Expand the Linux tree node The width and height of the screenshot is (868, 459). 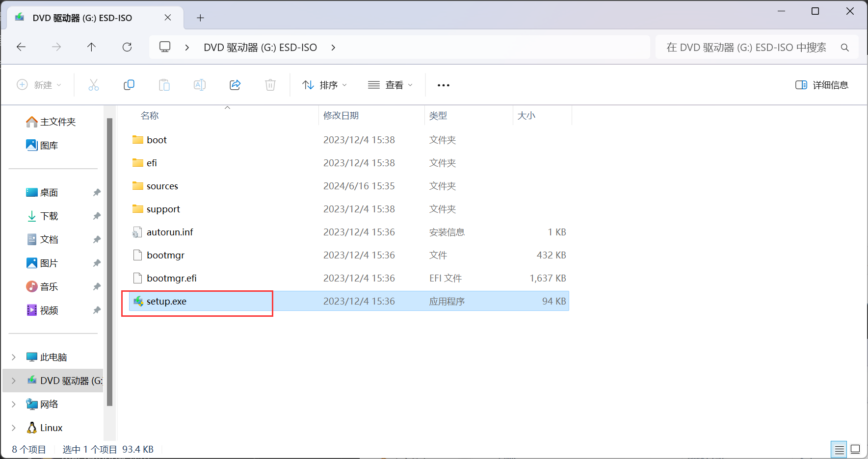(14, 428)
